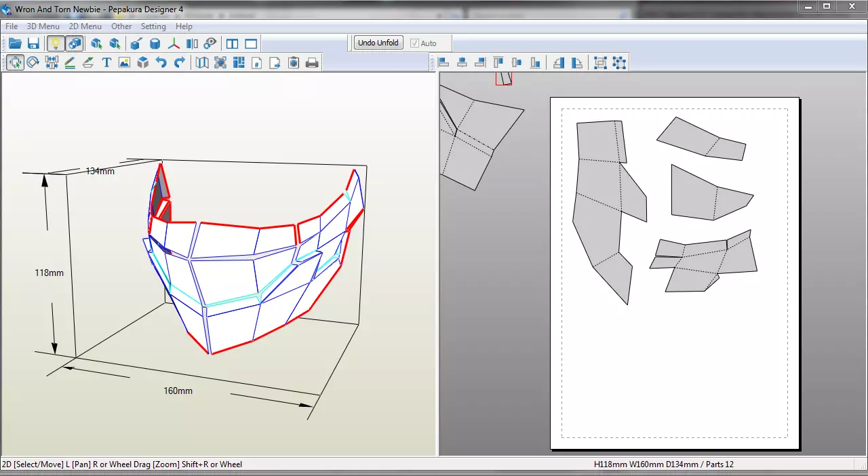The width and height of the screenshot is (868, 476).
Task: Open the File menu
Action: (12, 26)
